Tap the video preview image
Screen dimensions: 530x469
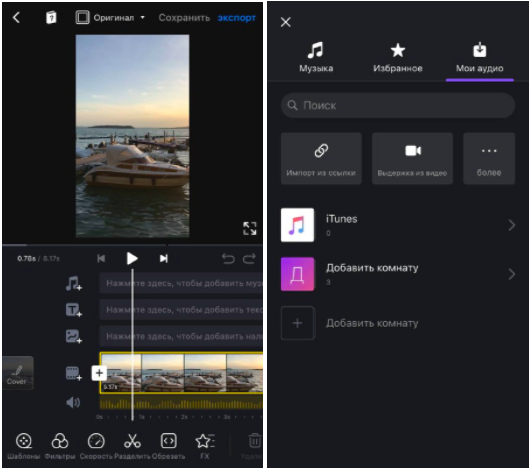(x=132, y=136)
